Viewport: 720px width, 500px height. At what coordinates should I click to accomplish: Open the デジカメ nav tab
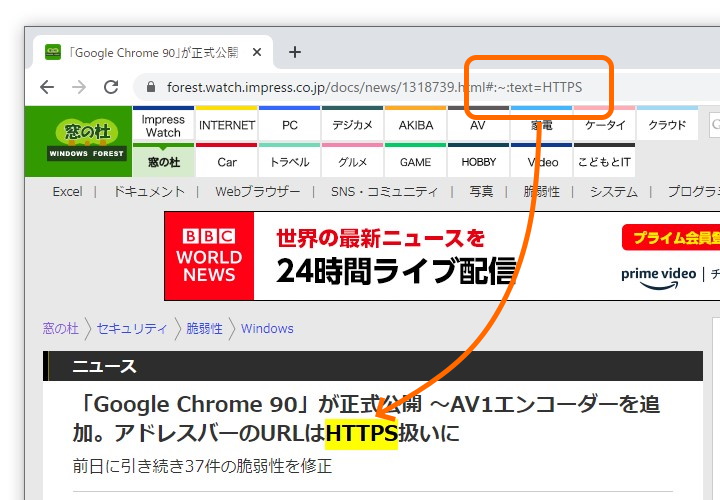pyautogui.click(x=353, y=125)
